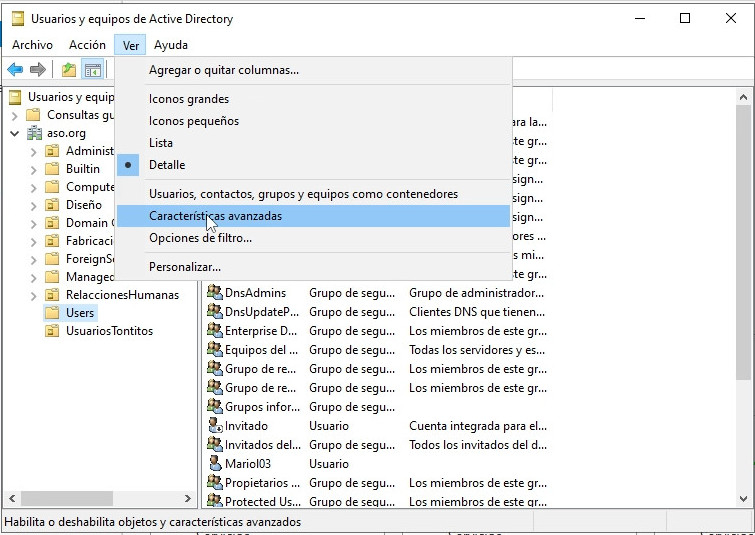Select the Invitado user icon

[214, 426]
